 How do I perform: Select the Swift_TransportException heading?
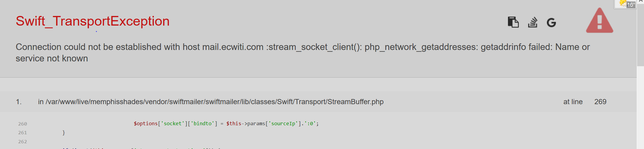click(x=93, y=21)
